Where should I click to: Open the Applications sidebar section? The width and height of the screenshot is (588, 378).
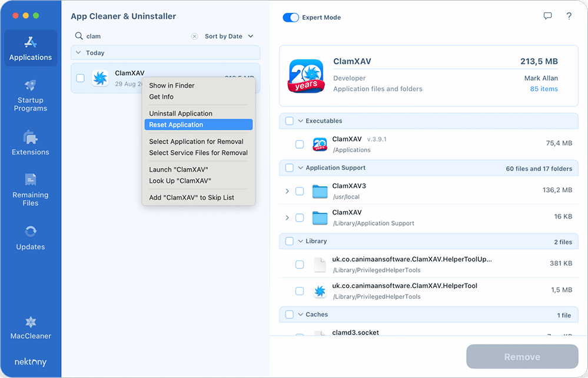[31, 48]
